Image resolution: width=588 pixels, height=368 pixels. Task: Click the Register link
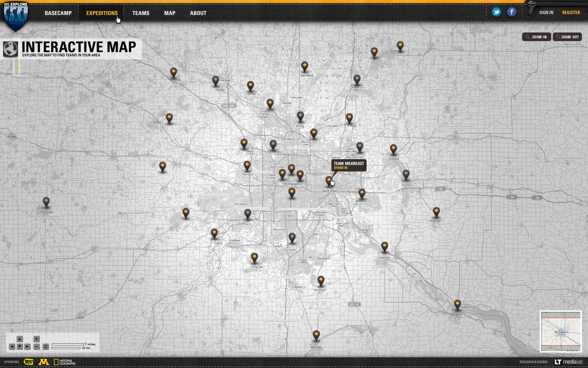(571, 13)
